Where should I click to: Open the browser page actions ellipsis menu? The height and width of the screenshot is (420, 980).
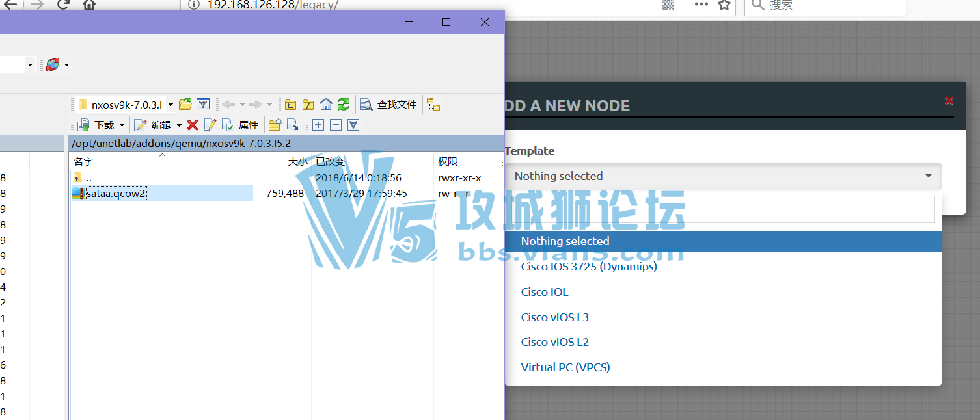[x=701, y=5]
